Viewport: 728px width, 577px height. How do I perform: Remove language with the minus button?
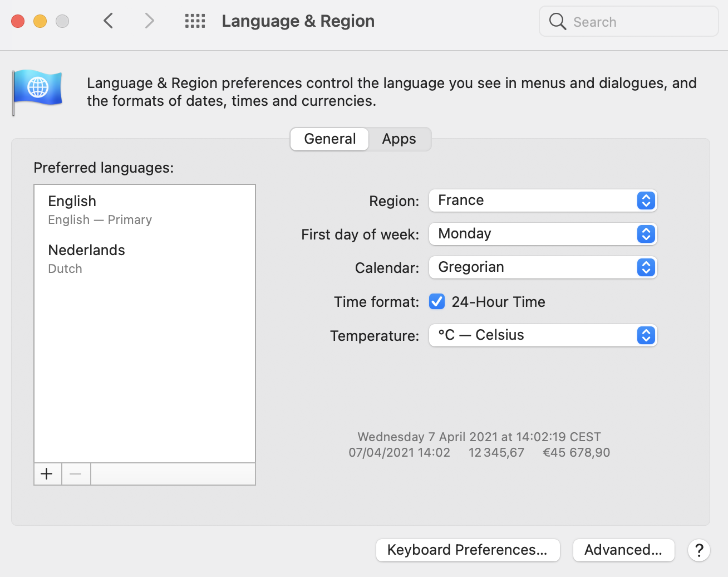pos(76,474)
